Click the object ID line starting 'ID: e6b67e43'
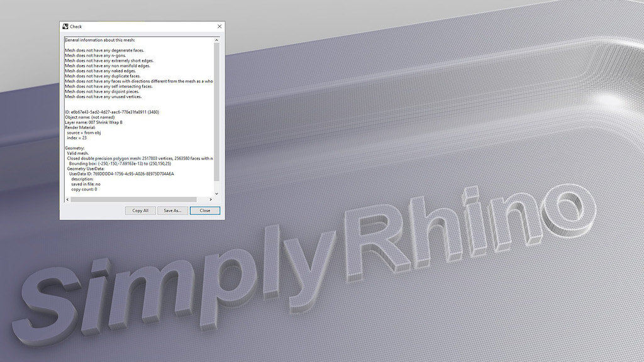Image resolution: width=644 pixels, height=362 pixels. 112,112
